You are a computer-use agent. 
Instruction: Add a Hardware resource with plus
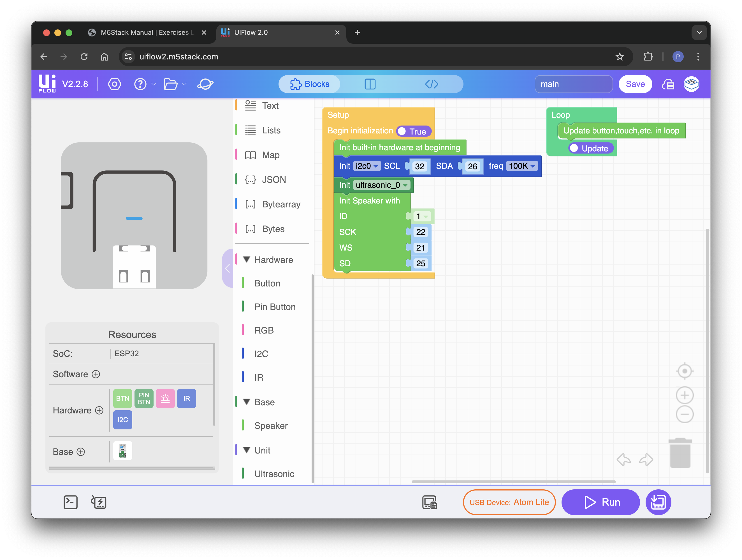(99, 410)
